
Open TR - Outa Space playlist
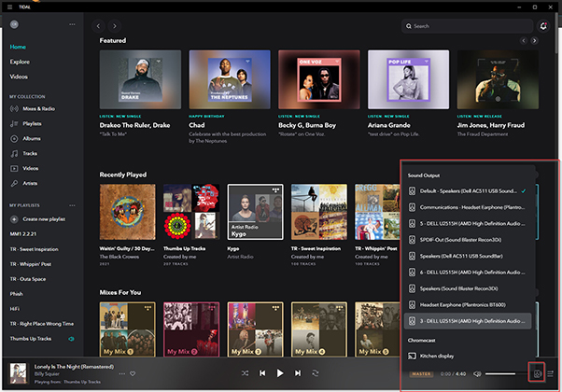click(x=28, y=279)
